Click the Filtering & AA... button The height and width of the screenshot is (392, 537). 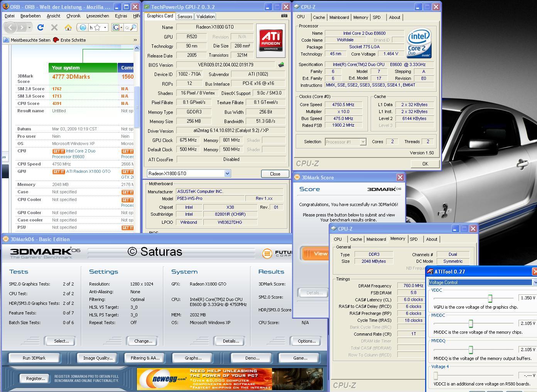(145, 358)
